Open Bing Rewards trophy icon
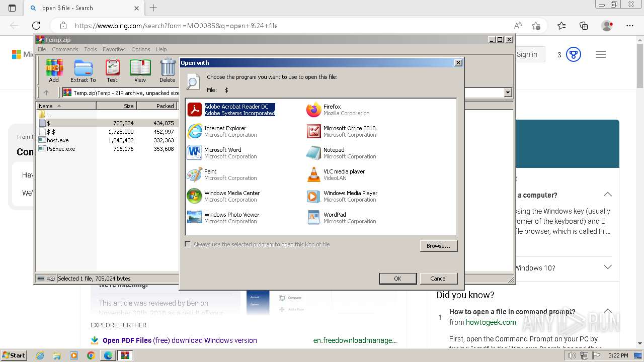 (574, 54)
